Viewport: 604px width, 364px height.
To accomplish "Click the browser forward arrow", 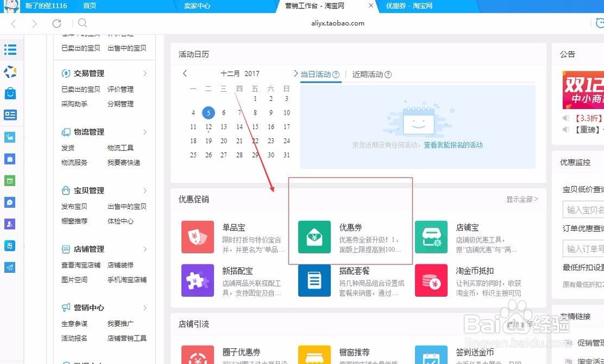I will [34, 24].
